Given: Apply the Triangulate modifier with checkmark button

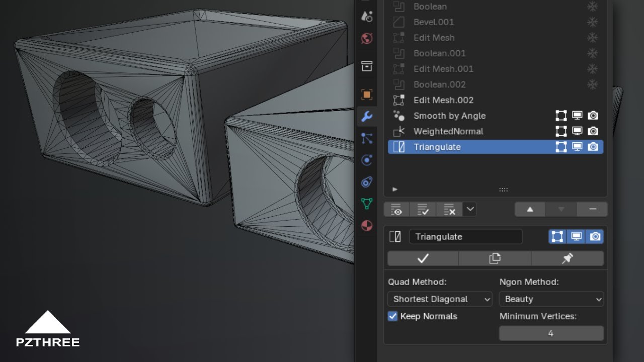Looking at the screenshot, I should (423, 258).
